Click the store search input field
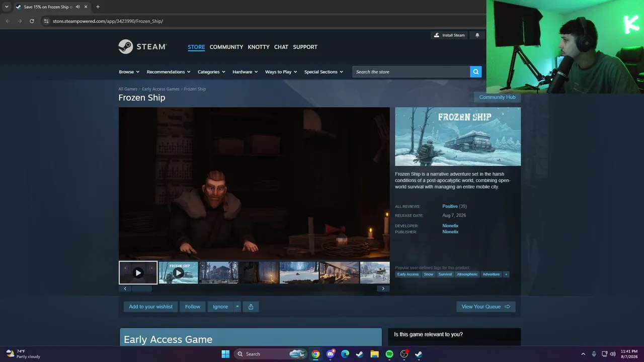 pyautogui.click(x=412, y=72)
